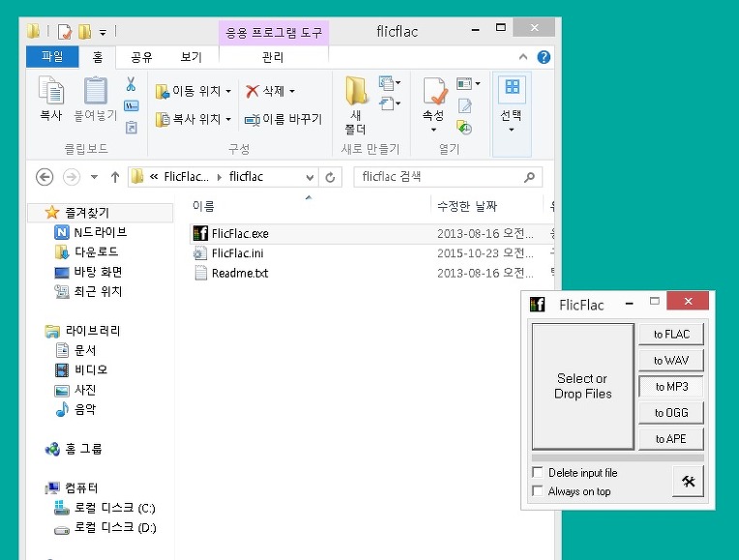Toggle the Always on top checkbox
This screenshot has width=739, height=560.
(538, 491)
